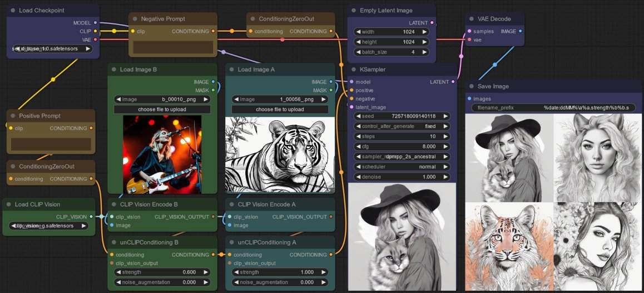Image resolution: width=644 pixels, height=293 pixels.
Task: Click the LATENT output socket on Empty Latent Image
Action: pos(432,23)
